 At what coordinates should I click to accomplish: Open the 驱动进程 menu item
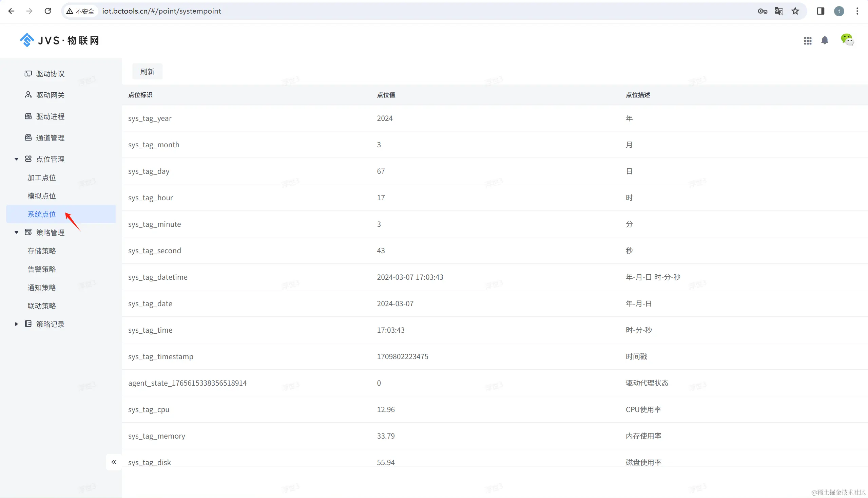(50, 117)
